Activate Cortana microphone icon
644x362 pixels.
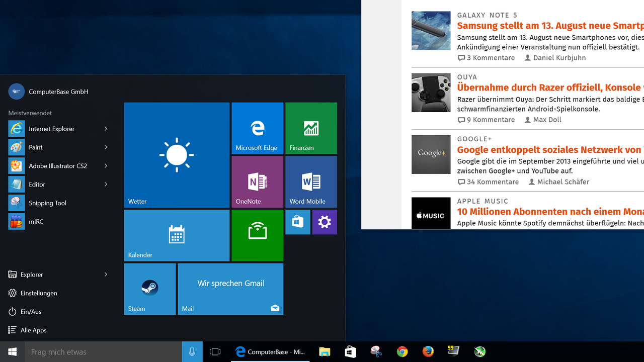192,352
